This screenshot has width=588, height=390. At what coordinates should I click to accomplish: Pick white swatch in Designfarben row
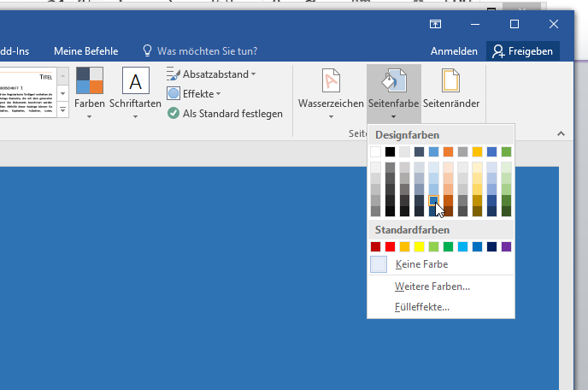(375, 151)
